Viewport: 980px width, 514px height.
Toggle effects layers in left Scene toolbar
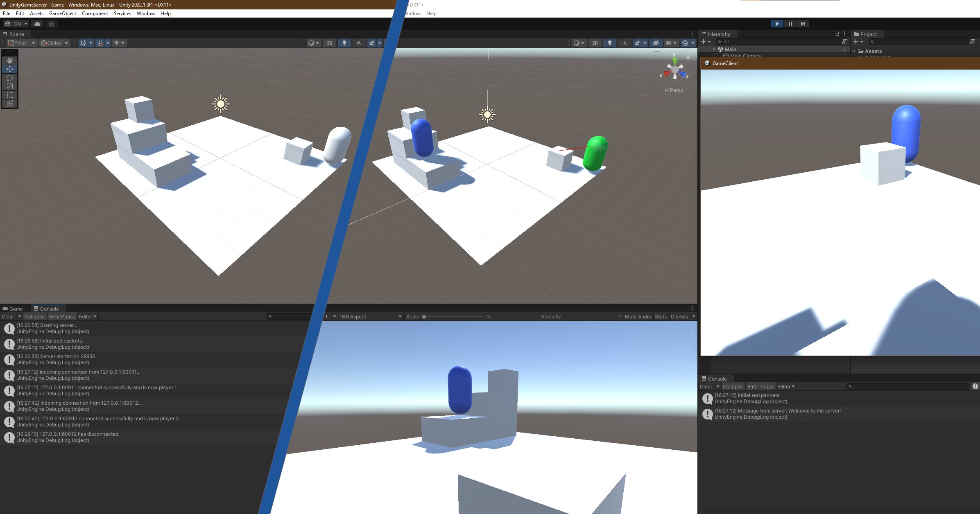click(371, 43)
